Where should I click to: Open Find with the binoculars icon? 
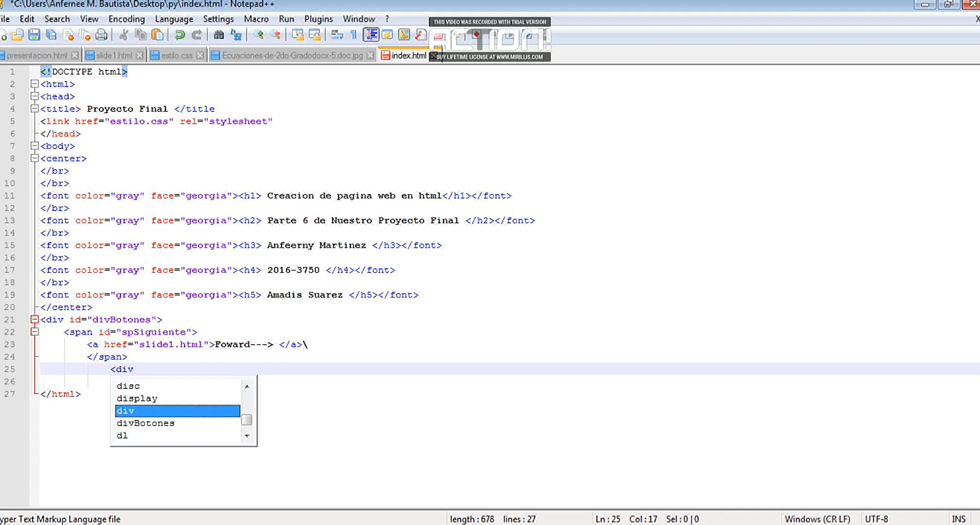pos(219,35)
